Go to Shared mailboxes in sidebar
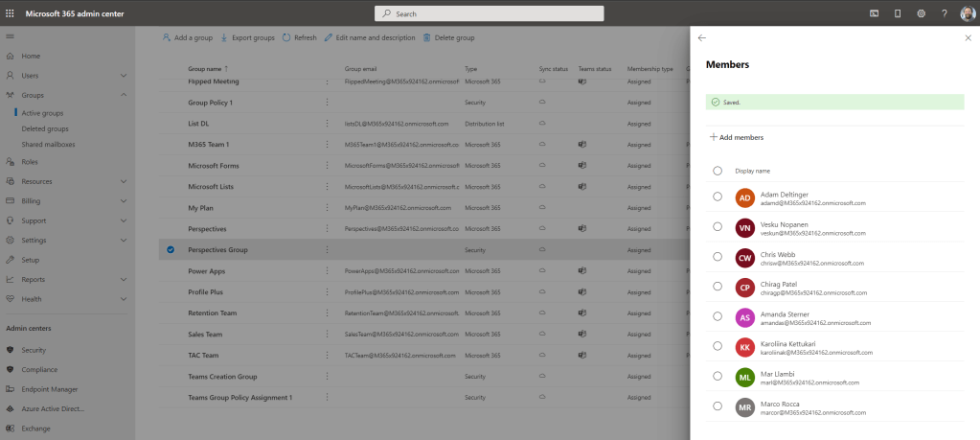 click(x=48, y=145)
